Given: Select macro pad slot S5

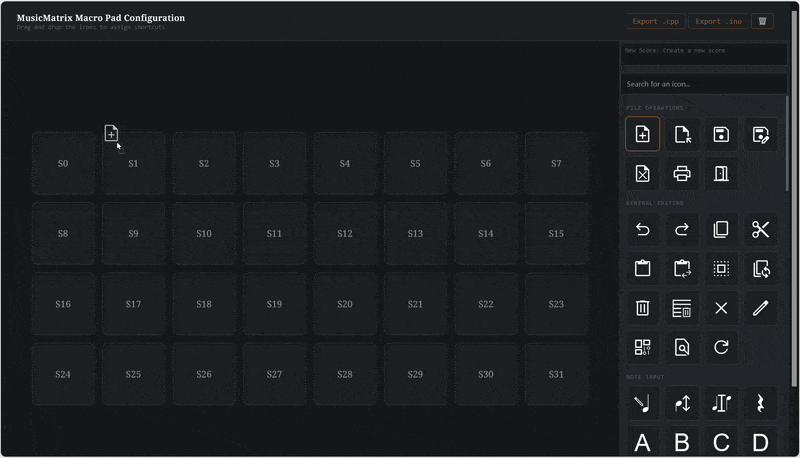Looking at the screenshot, I should 415,164.
